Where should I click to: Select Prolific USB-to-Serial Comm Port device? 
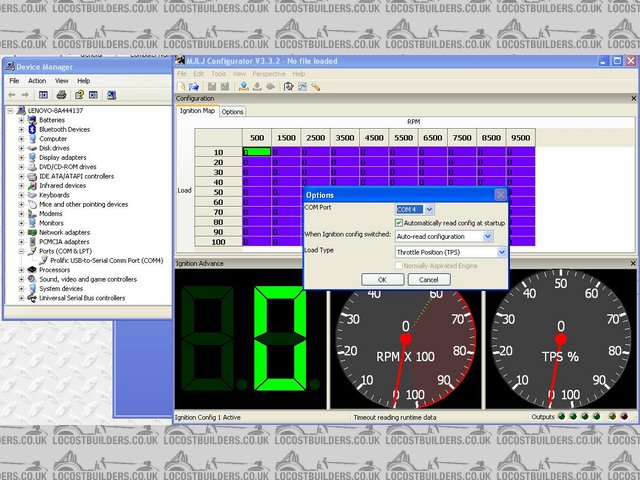click(105, 260)
